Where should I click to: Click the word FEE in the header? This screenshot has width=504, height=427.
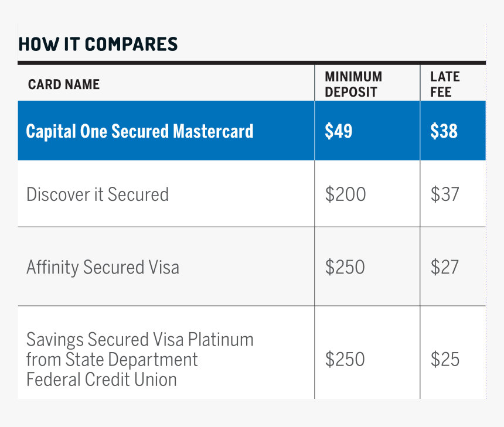(441, 92)
